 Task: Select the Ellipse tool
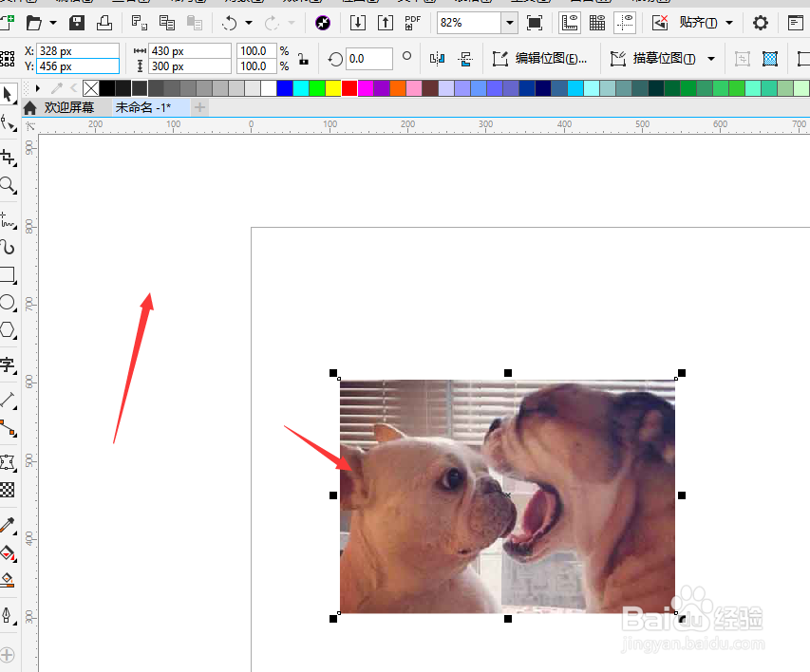pos(8,302)
